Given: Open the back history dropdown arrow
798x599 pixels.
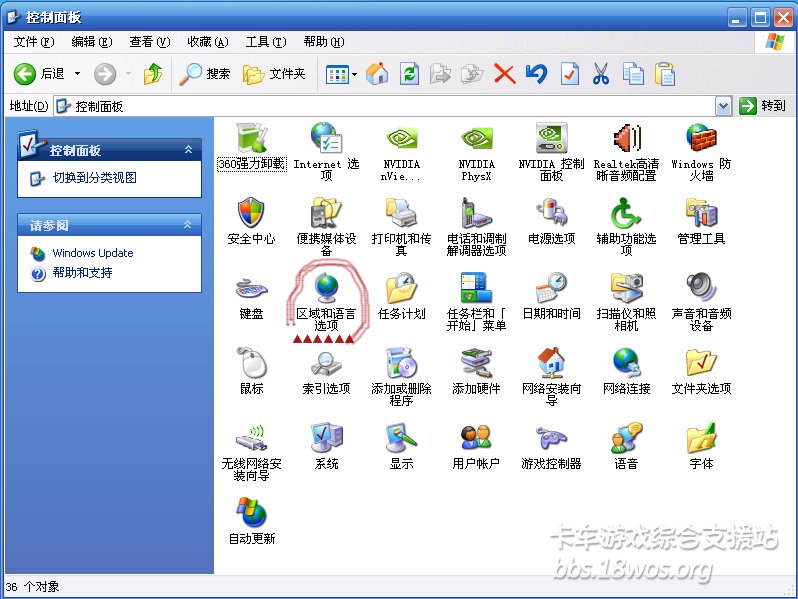Looking at the screenshot, I should point(77,74).
